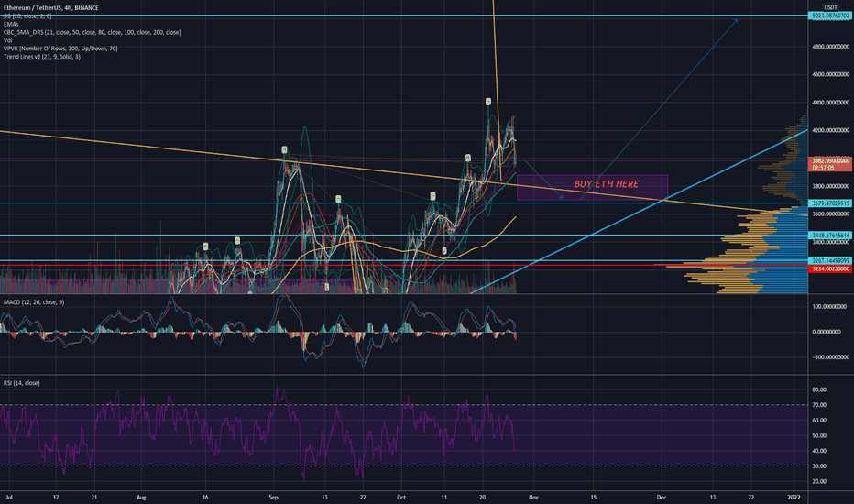
Task: Click the 60.00 RSI axis value
Action: 819,420
